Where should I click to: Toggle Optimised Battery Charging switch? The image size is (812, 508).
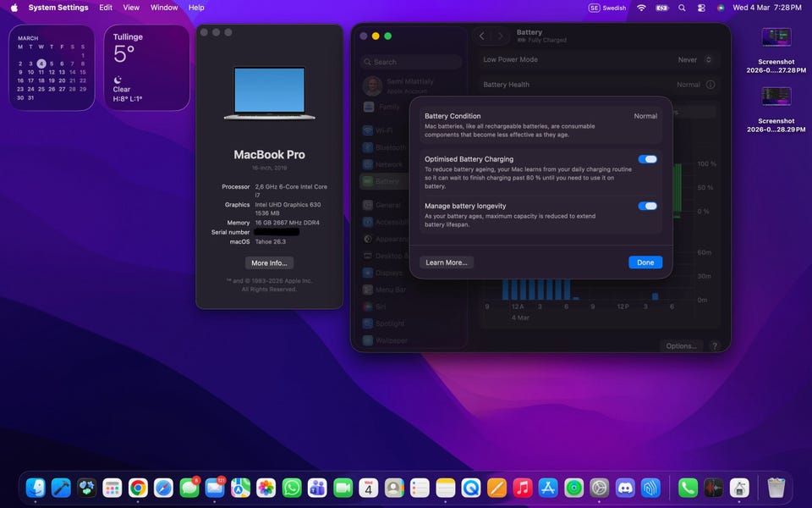pyautogui.click(x=647, y=159)
